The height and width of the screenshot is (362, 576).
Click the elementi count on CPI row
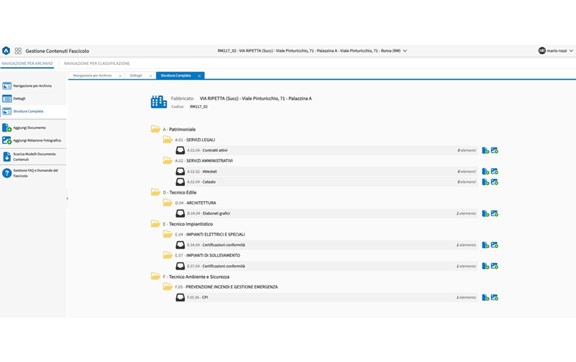pyautogui.click(x=467, y=297)
